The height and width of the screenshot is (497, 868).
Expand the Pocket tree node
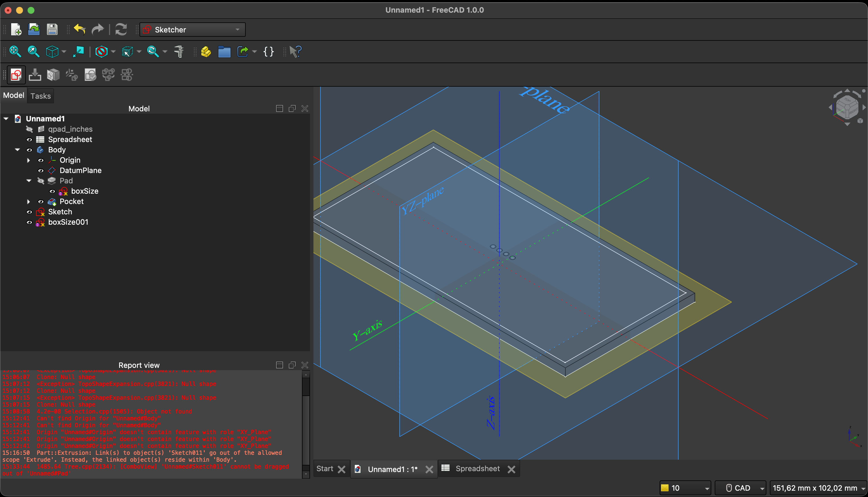pyautogui.click(x=29, y=201)
